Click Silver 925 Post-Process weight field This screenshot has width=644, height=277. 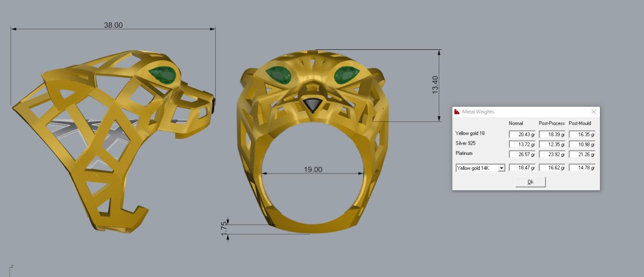coord(552,144)
